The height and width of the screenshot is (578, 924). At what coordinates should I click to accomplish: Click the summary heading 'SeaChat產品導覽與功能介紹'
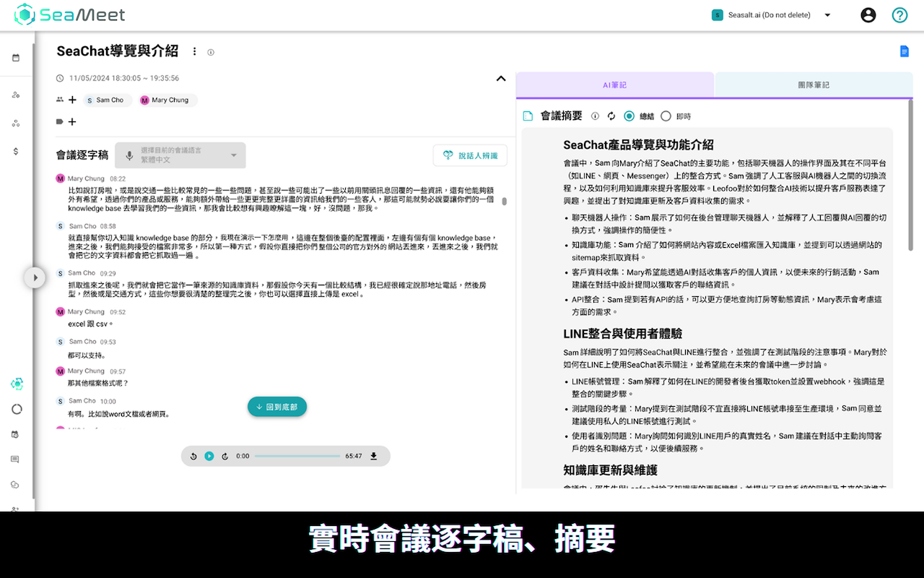click(638, 144)
